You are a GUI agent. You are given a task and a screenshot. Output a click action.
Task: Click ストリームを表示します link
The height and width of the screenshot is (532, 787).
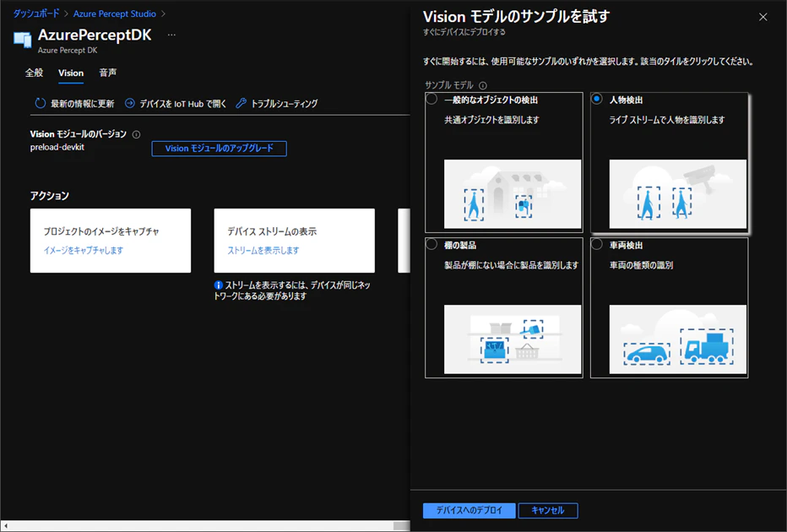click(263, 250)
